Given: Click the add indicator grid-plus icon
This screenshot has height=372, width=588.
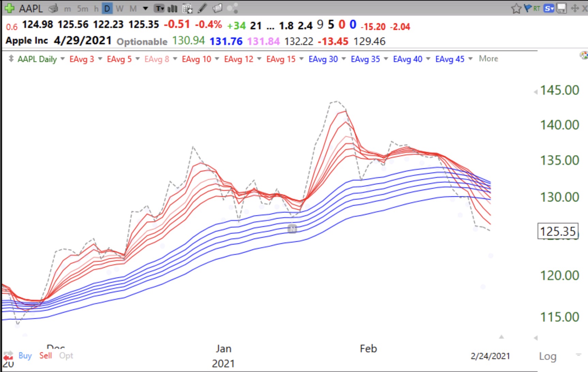Looking at the screenshot, I should [x=188, y=9].
